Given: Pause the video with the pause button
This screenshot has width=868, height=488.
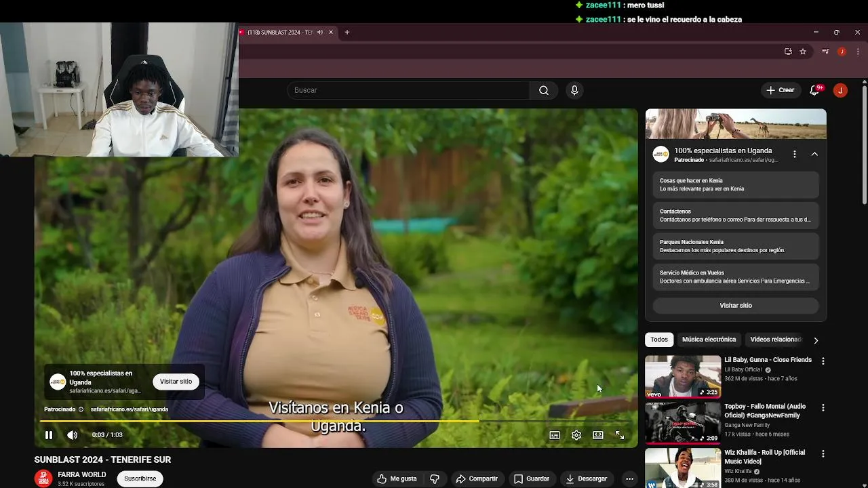Looking at the screenshot, I should coord(49,435).
